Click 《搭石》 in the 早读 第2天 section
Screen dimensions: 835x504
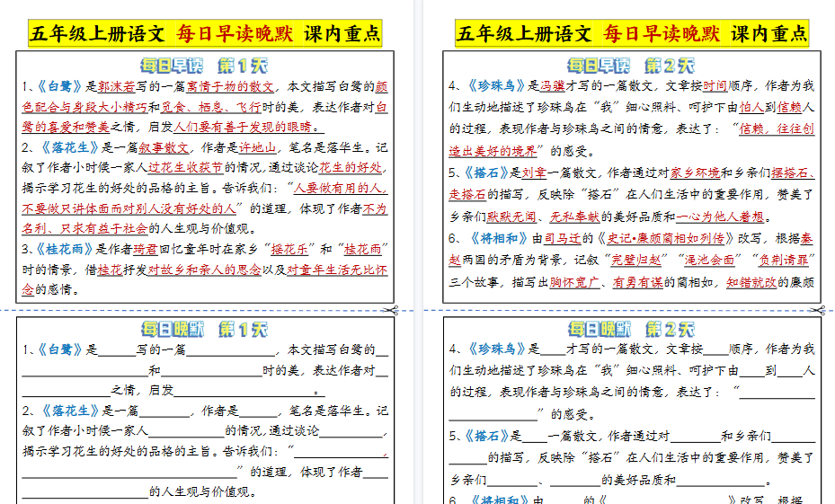click(485, 173)
